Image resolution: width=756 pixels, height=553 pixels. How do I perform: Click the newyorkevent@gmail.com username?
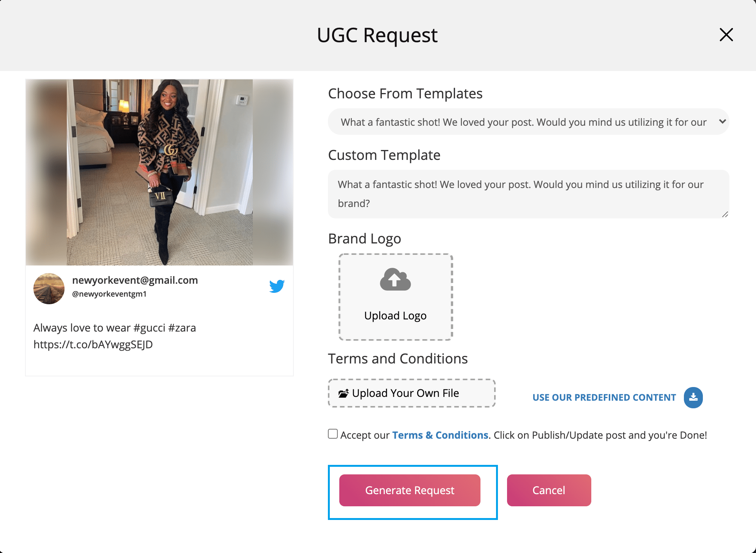pos(135,280)
